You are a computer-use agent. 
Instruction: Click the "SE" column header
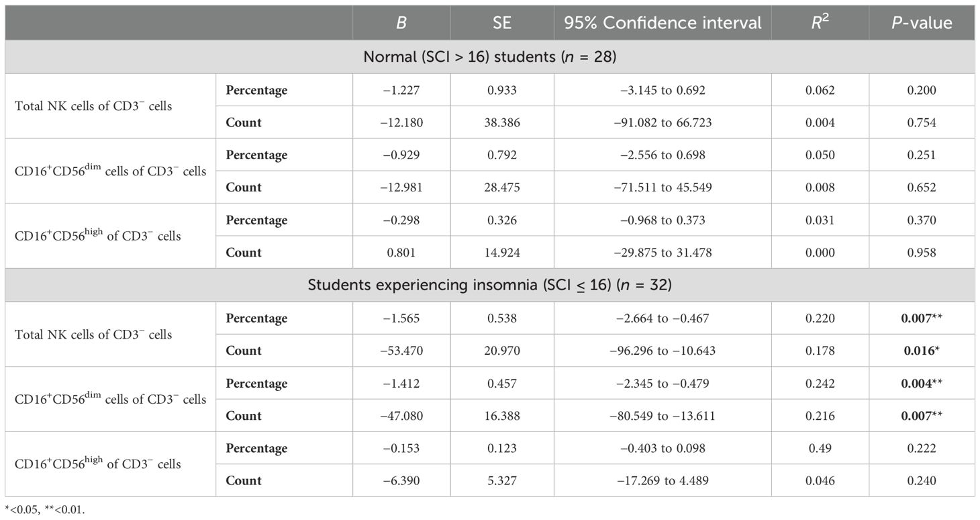(x=502, y=23)
